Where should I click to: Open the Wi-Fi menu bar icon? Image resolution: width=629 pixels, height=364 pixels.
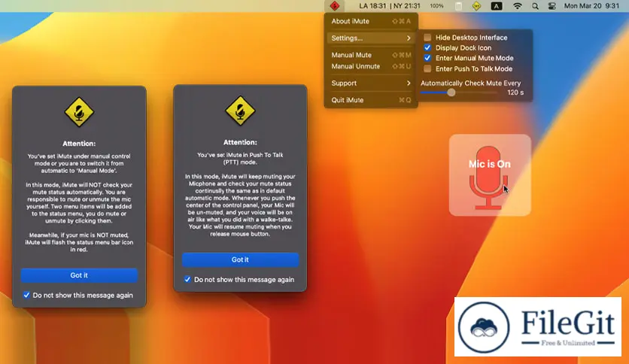pos(518,6)
